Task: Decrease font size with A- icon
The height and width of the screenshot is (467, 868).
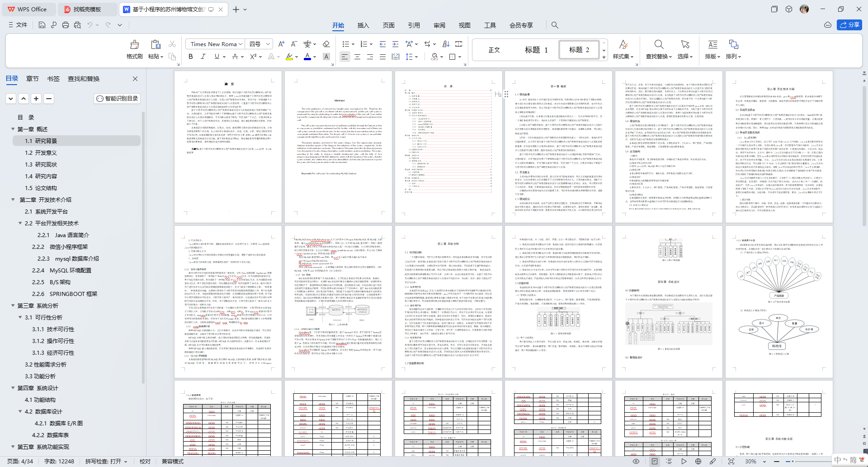Action: [x=294, y=44]
